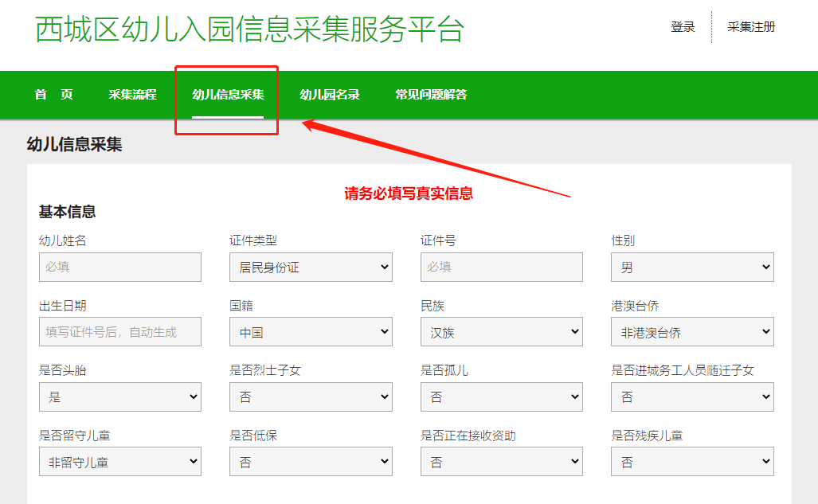Switch to the 幼儿园名录 tab
The height and width of the screenshot is (504, 818).
330,95
